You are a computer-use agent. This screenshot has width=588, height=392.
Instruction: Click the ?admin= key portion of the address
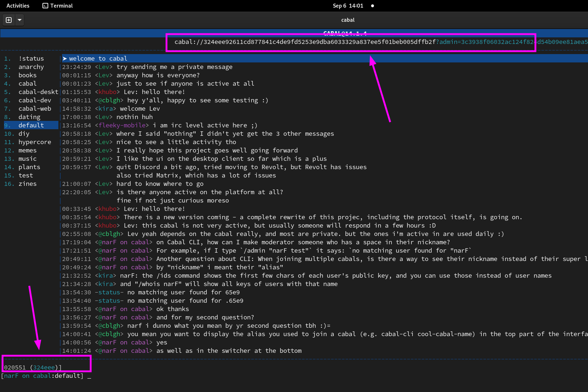click(512, 42)
